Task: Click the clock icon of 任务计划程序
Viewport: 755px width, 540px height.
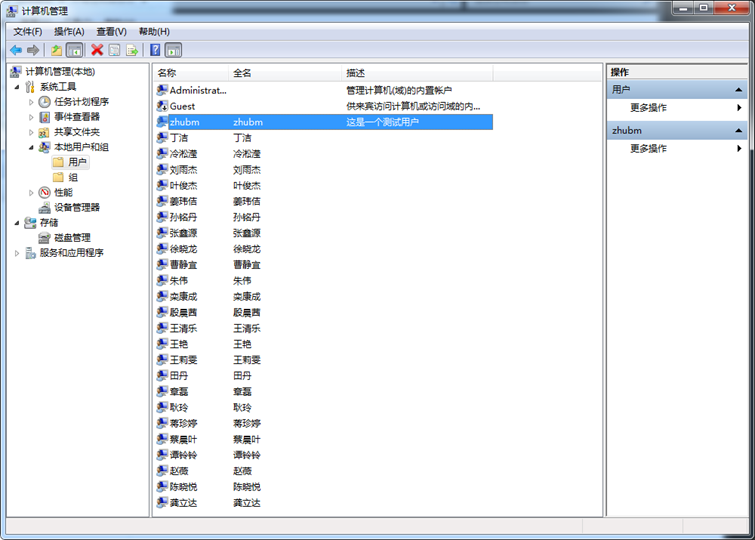Action: point(44,102)
